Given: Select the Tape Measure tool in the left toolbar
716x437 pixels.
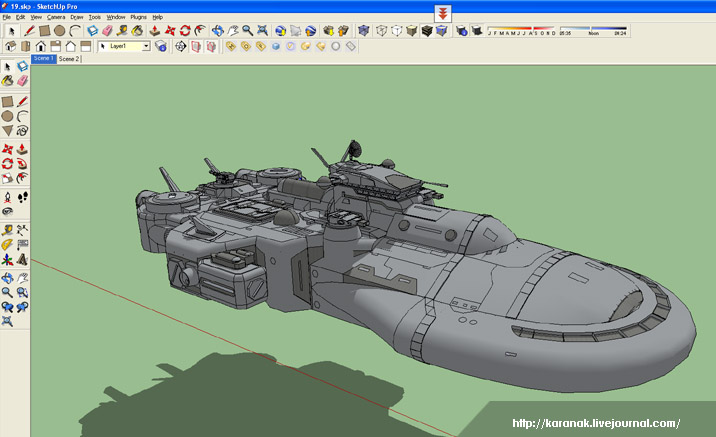Looking at the screenshot, I should click(x=8, y=228).
